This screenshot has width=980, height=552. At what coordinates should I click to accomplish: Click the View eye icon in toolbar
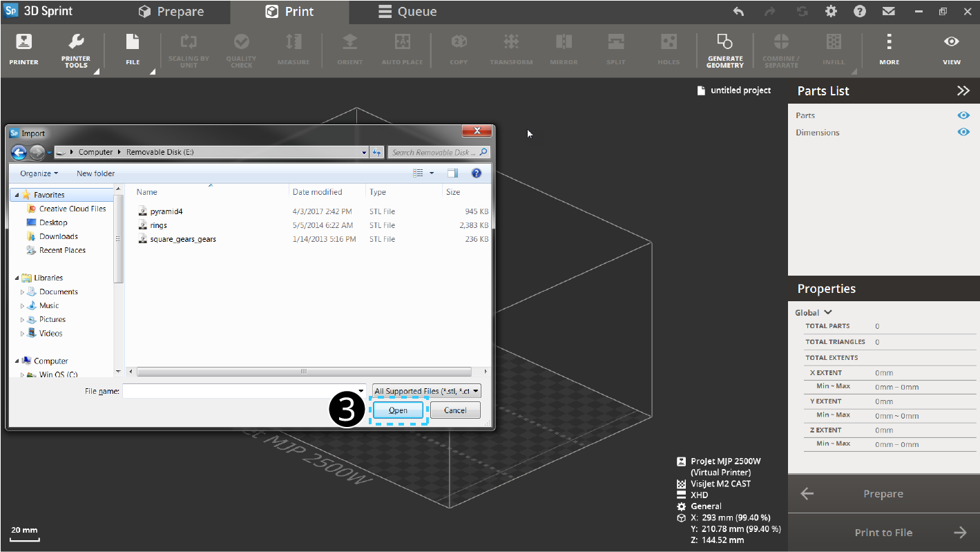click(x=951, y=50)
